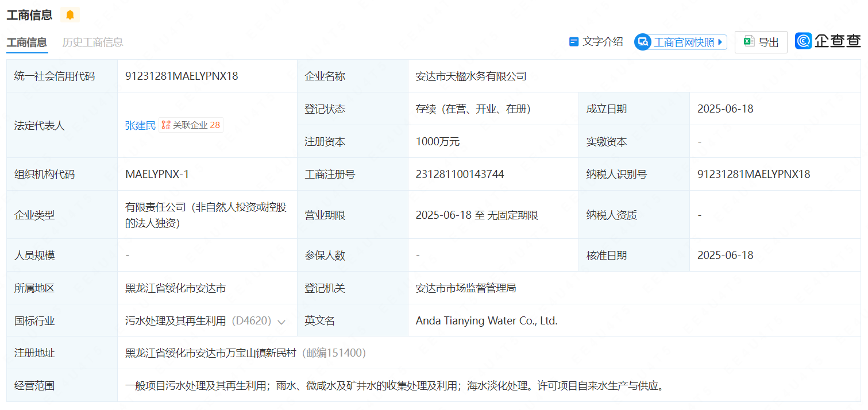Click the 导出 export button
This screenshot has width=868, height=410.
[761, 42]
